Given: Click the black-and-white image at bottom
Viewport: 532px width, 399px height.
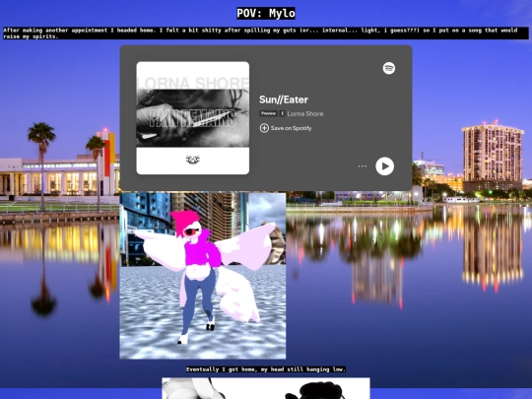Looking at the screenshot, I should click(266, 388).
